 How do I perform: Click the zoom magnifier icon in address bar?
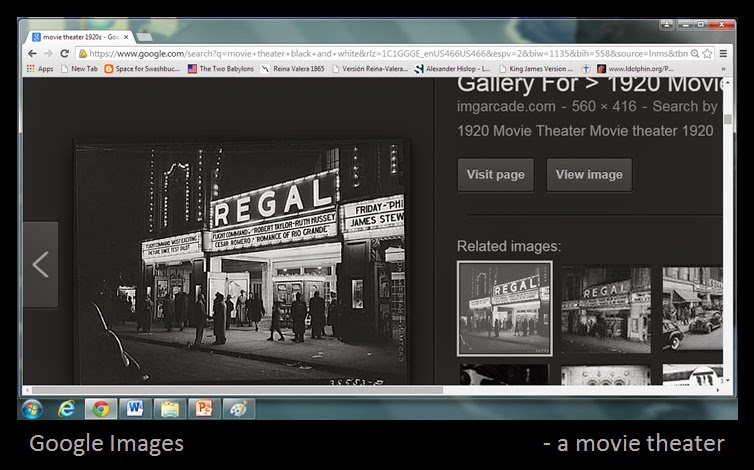[695, 54]
